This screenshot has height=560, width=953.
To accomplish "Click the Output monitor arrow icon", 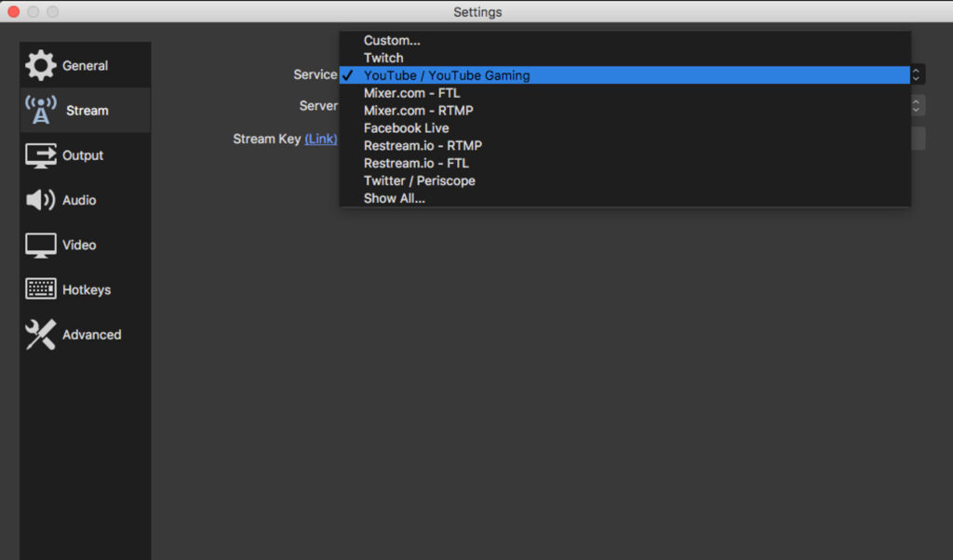I will pos(41,155).
